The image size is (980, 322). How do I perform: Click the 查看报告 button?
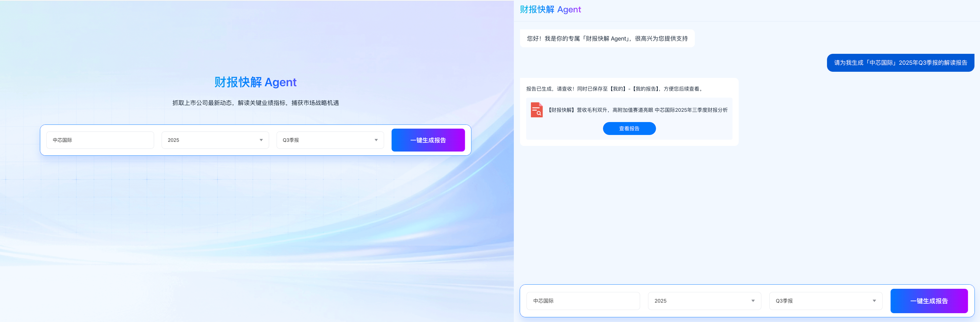click(629, 129)
